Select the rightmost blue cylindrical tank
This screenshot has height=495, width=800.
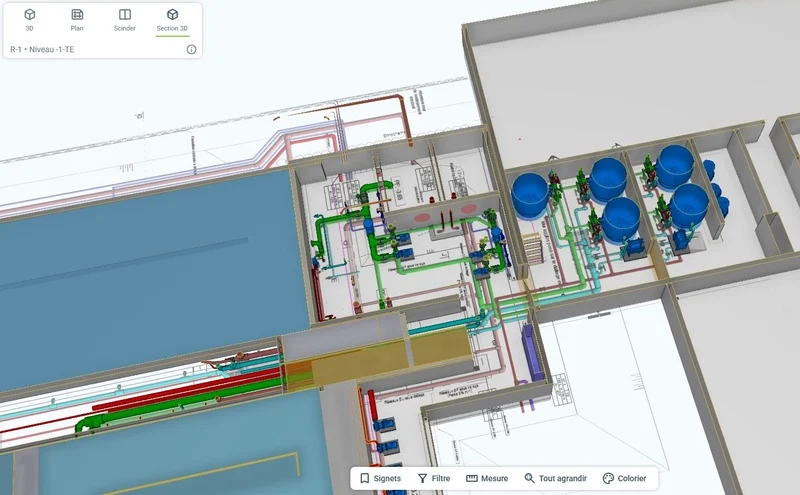point(689,203)
